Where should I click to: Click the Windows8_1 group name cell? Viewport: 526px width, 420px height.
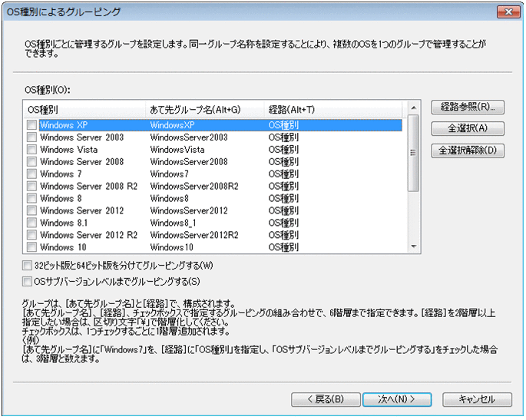click(x=173, y=223)
